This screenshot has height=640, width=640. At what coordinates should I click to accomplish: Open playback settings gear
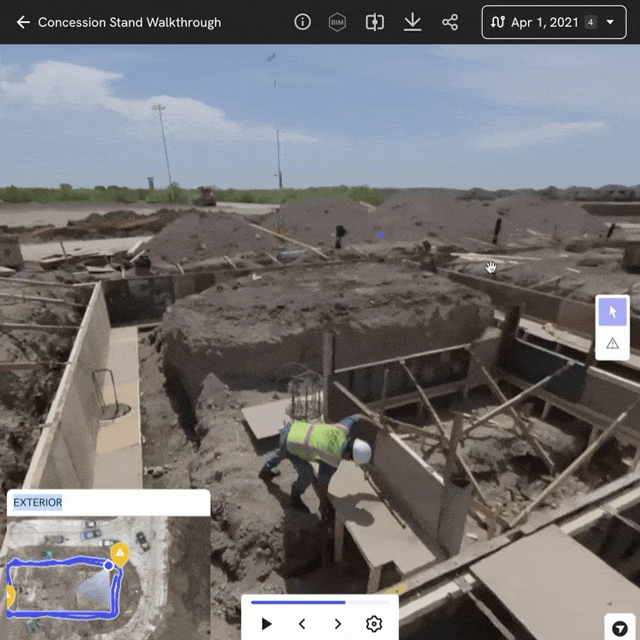click(x=374, y=624)
